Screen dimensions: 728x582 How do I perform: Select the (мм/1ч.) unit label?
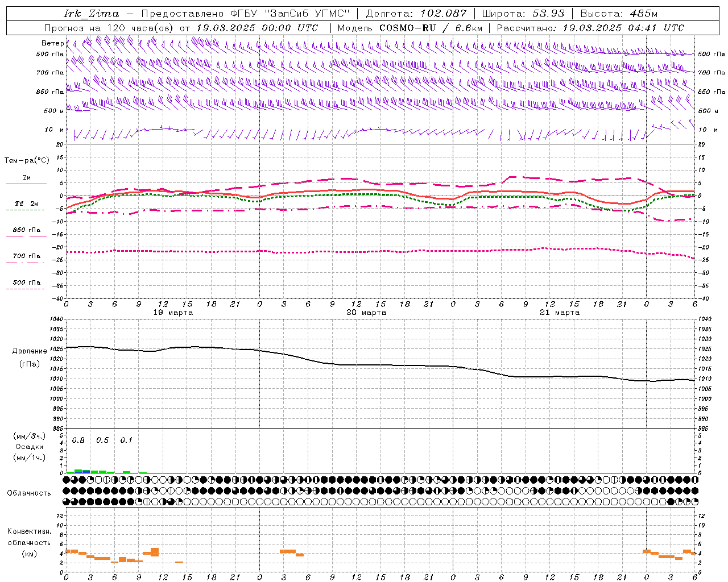click(x=30, y=458)
